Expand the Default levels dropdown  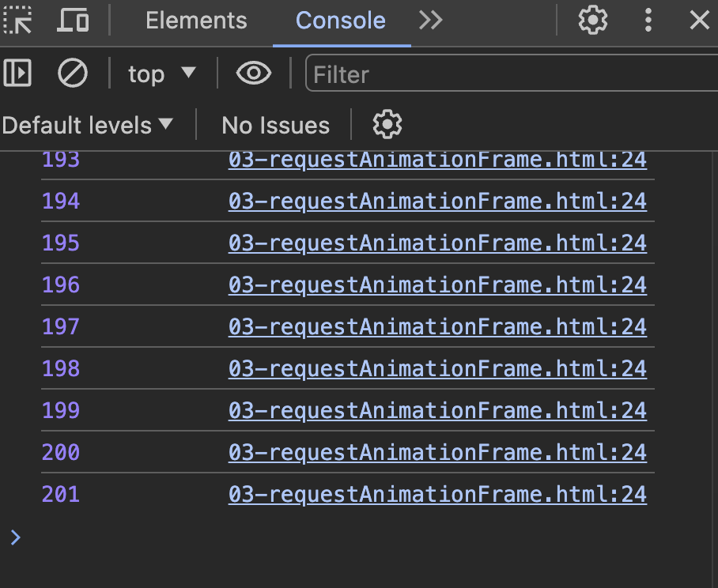click(x=88, y=125)
